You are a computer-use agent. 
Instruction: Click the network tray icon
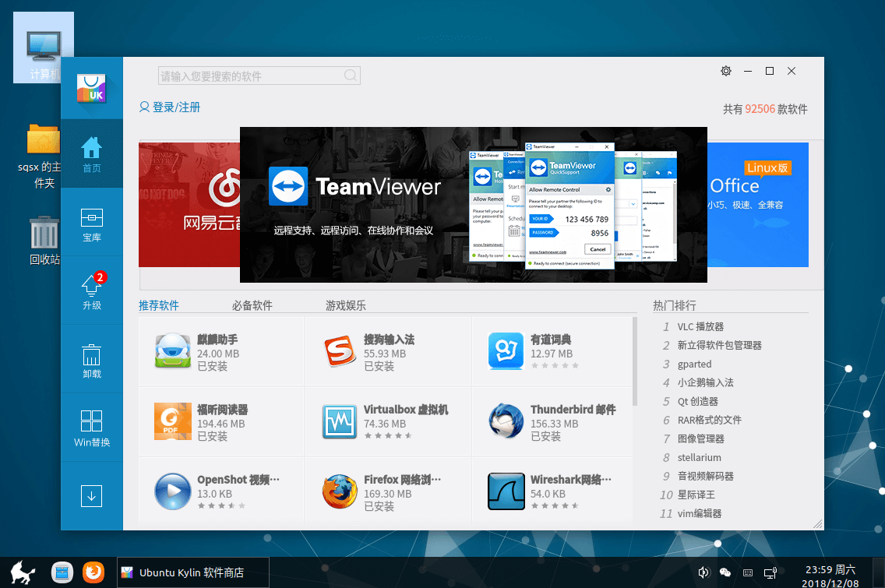tap(770, 572)
